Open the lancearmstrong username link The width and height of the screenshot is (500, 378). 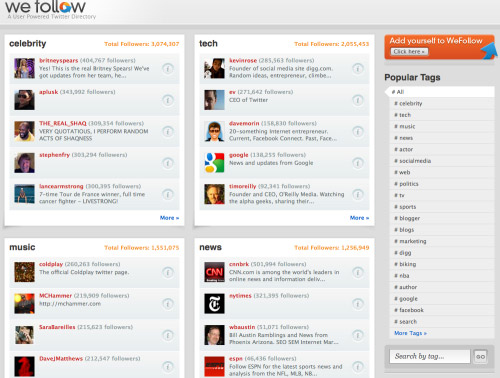[61, 186]
